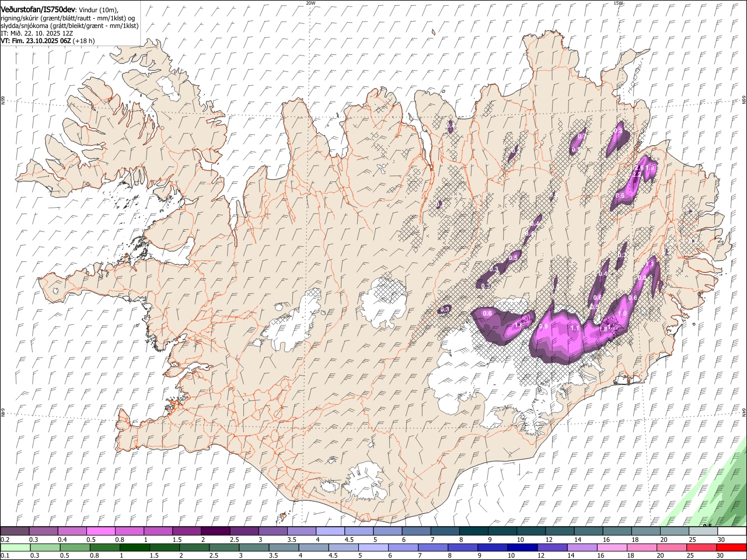Pick the upper legend swatch labeled 10
This screenshot has width=747, height=560.
531,531
